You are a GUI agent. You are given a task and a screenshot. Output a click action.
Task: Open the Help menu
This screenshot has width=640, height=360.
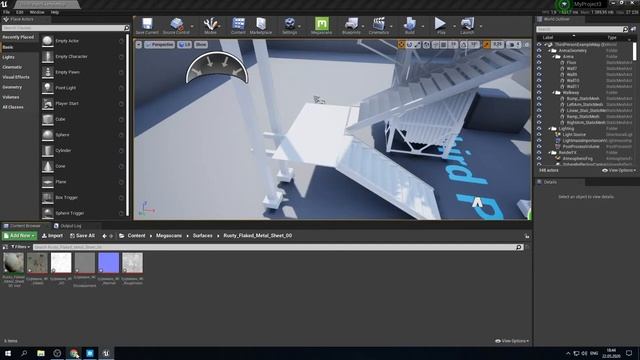point(55,12)
